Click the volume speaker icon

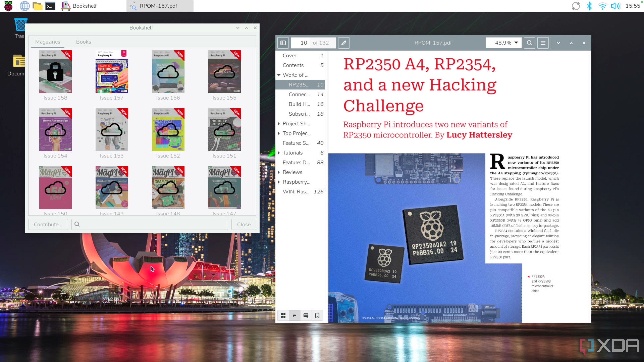pos(616,6)
